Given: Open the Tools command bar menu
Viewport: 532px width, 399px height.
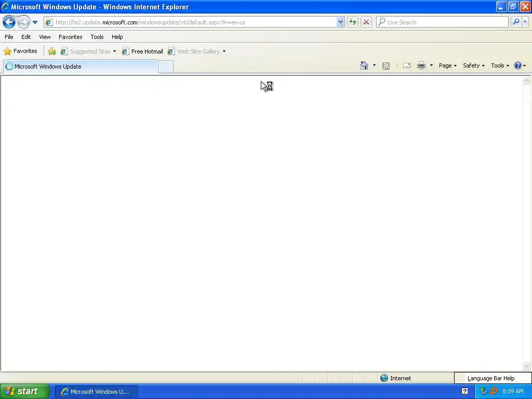Looking at the screenshot, I should click(500, 65).
